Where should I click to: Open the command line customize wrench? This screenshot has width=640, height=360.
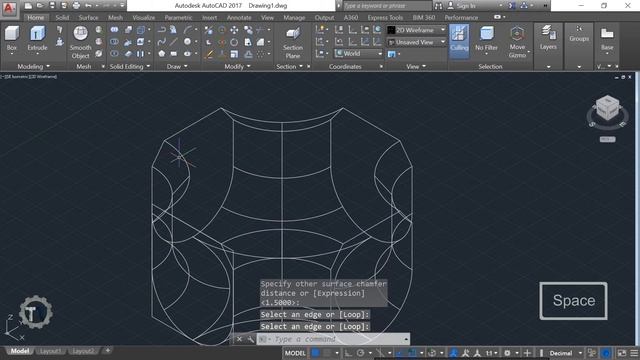250,339
